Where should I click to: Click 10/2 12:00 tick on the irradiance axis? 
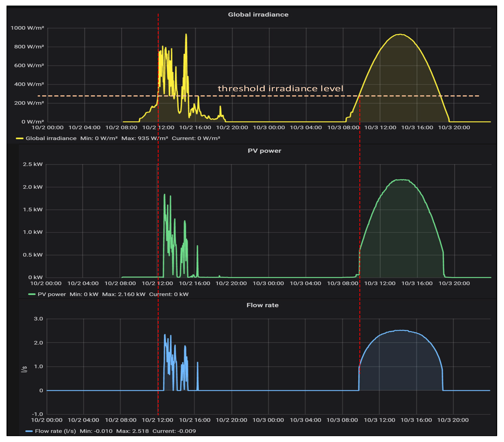[158, 127]
